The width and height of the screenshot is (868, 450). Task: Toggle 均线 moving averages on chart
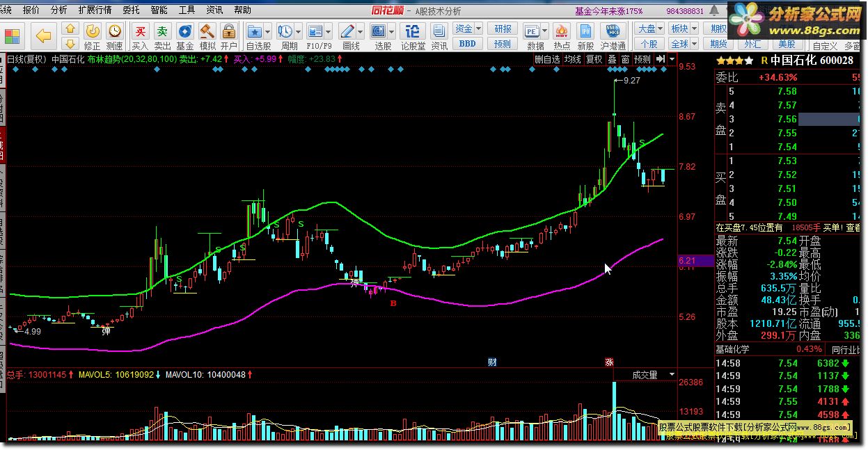[573, 60]
